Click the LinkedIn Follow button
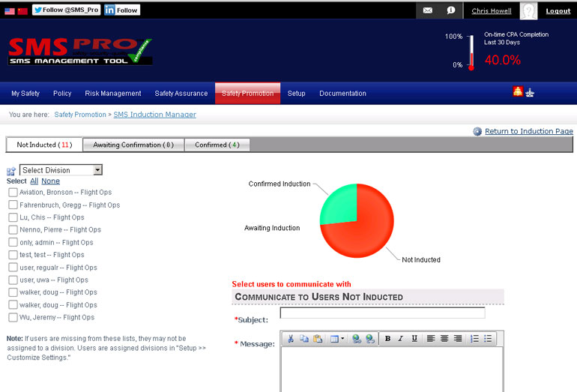Image resolution: width=577 pixels, height=392 pixels. coord(122,10)
